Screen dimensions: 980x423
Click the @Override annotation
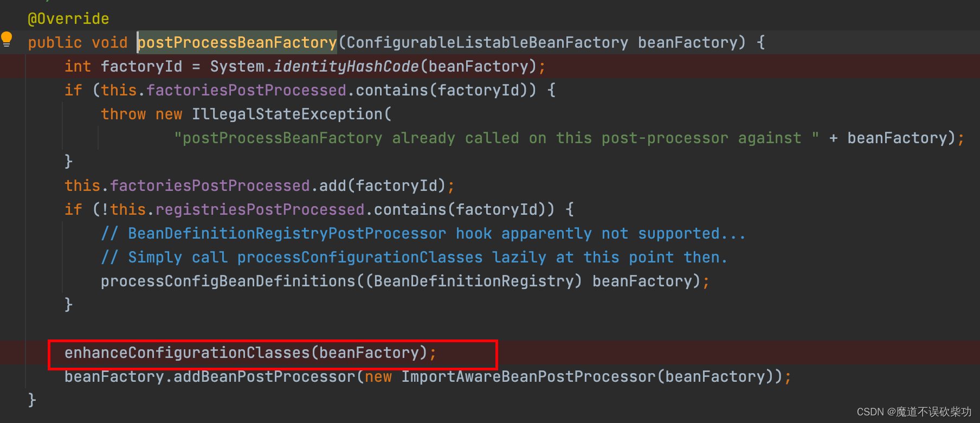[x=68, y=19]
